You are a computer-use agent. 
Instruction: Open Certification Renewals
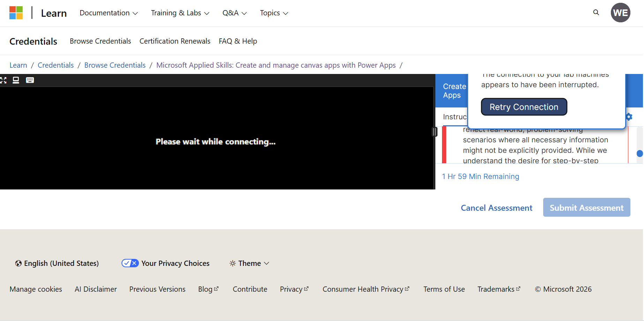[x=175, y=41]
